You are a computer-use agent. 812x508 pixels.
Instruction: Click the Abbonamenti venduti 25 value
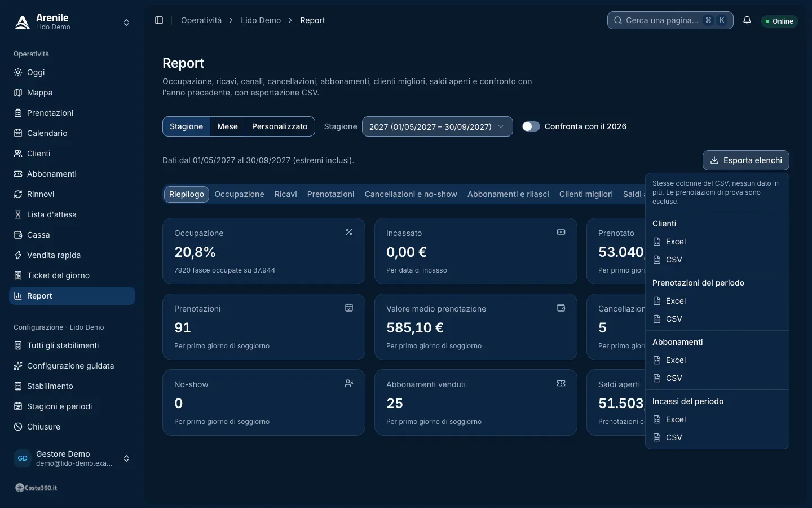(395, 403)
